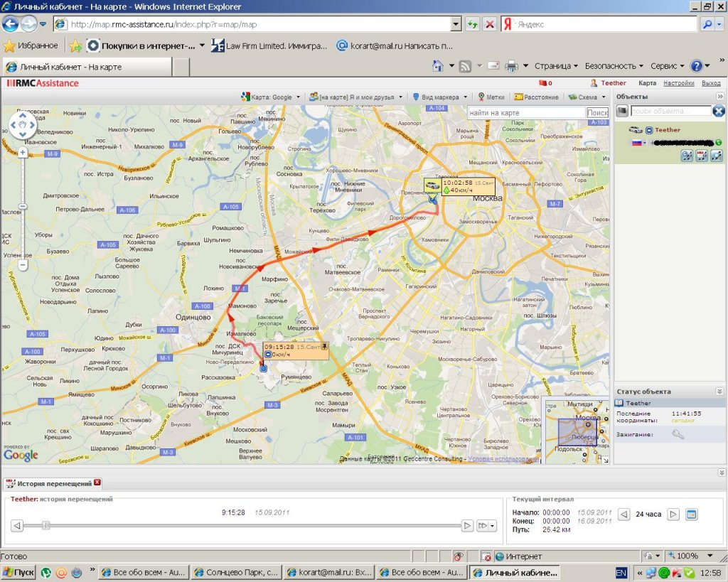
Task: Open the Карта: Google map type dropdown
Action: click(x=271, y=97)
